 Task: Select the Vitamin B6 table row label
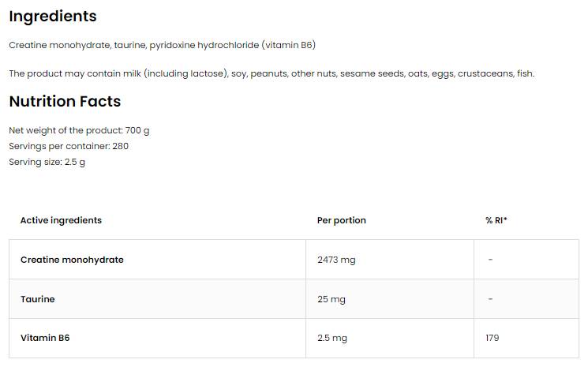pos(45,338)
